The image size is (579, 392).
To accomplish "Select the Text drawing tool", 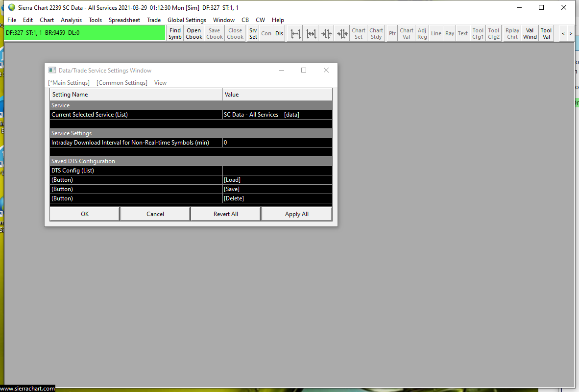I will click(x=463, y=34).
